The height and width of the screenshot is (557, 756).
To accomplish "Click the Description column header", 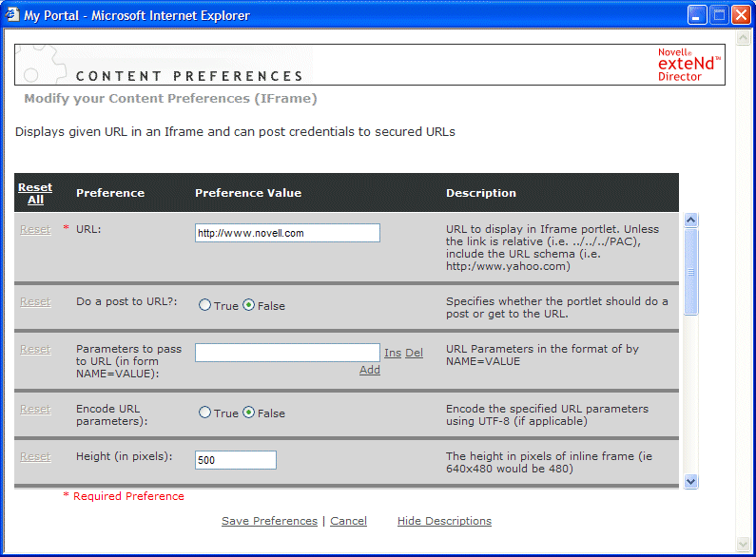I will pos(481,193).
